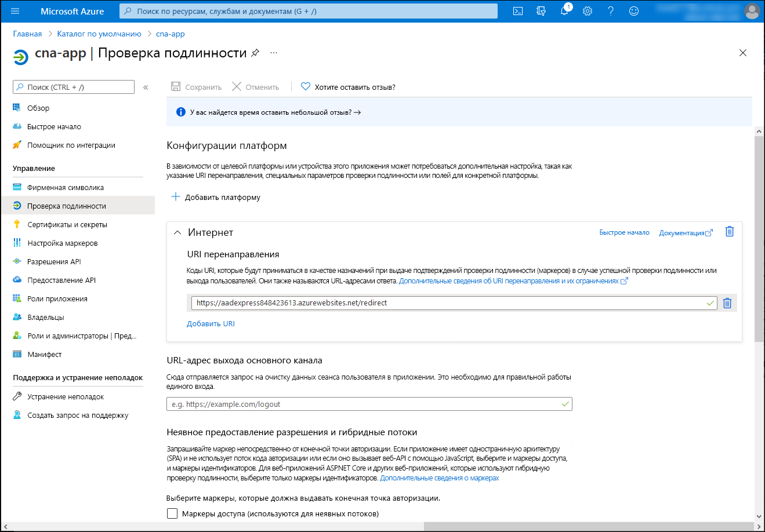Open the Быстрое начало link in Интернет section
The image size is (765, 532).
coord(624,232)
